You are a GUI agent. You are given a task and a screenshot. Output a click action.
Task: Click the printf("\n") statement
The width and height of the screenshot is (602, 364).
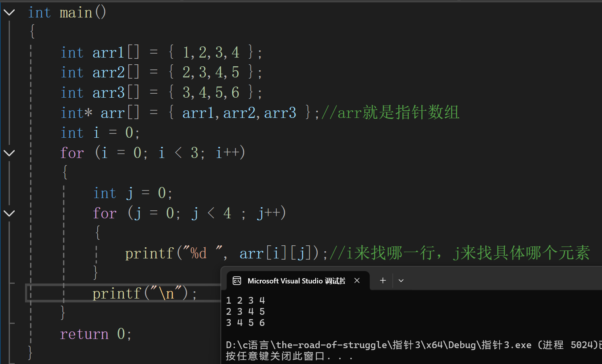(x=145, y=294)
